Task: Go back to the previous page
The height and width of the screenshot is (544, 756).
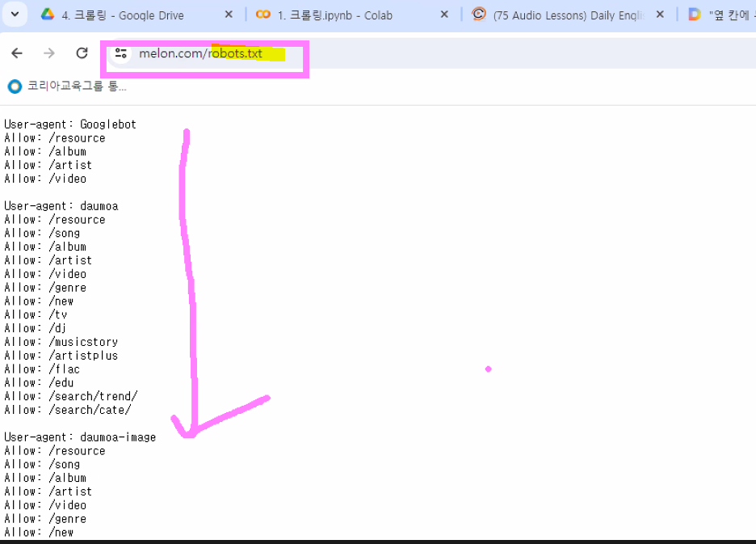Action: pyautogui.click(x=17, y=53)
